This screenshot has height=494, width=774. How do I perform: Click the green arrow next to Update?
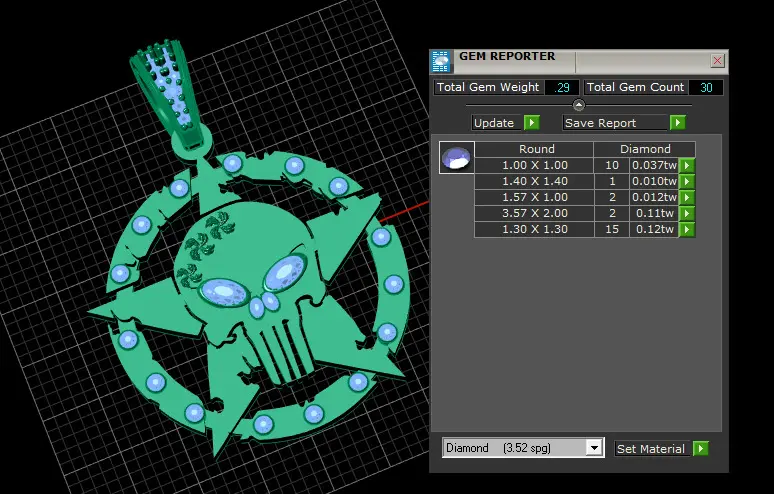(532, 122)
